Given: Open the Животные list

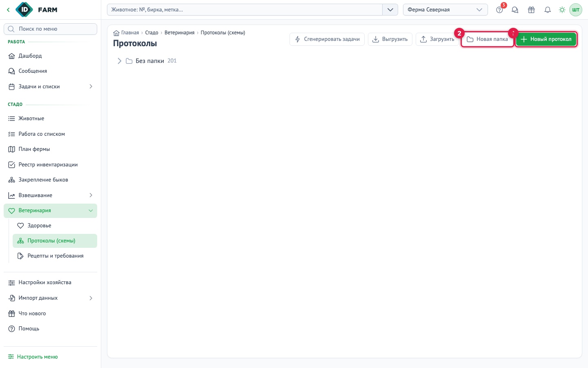Looking at the screenshot, I should (x=50, y=119).
